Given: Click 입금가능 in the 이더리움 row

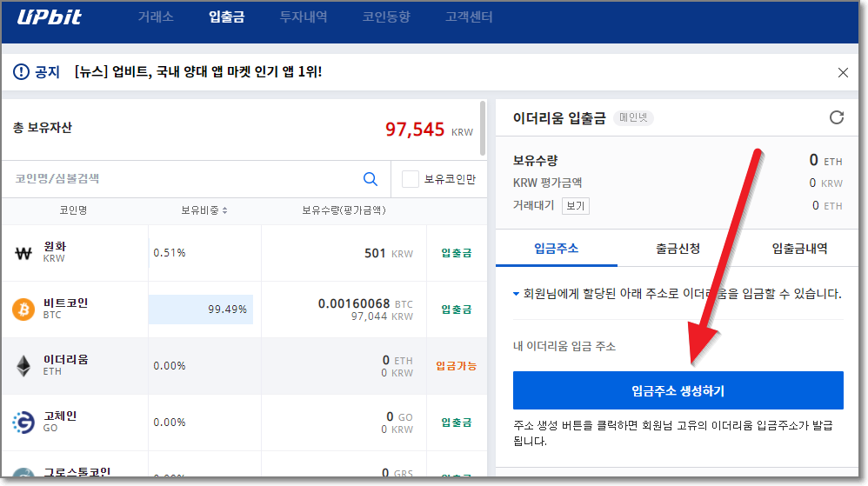Looking at the screenshot, I should pos(457,366).
